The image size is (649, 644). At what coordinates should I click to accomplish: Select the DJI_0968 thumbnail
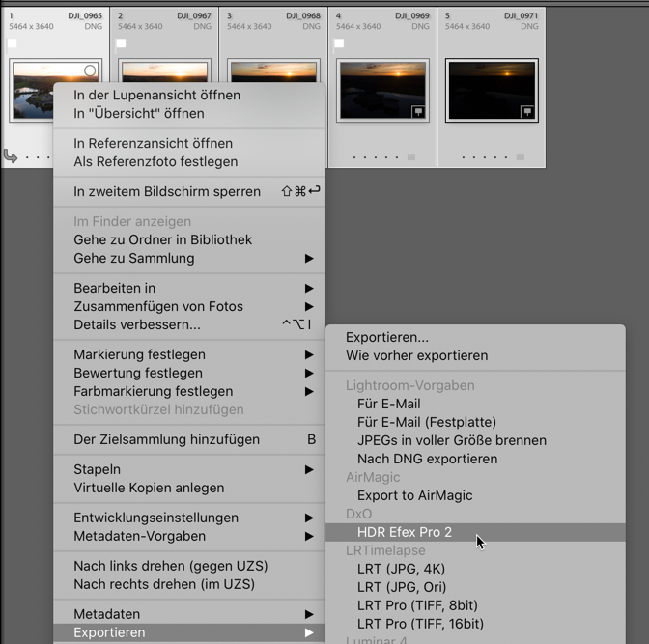[273, 70]
